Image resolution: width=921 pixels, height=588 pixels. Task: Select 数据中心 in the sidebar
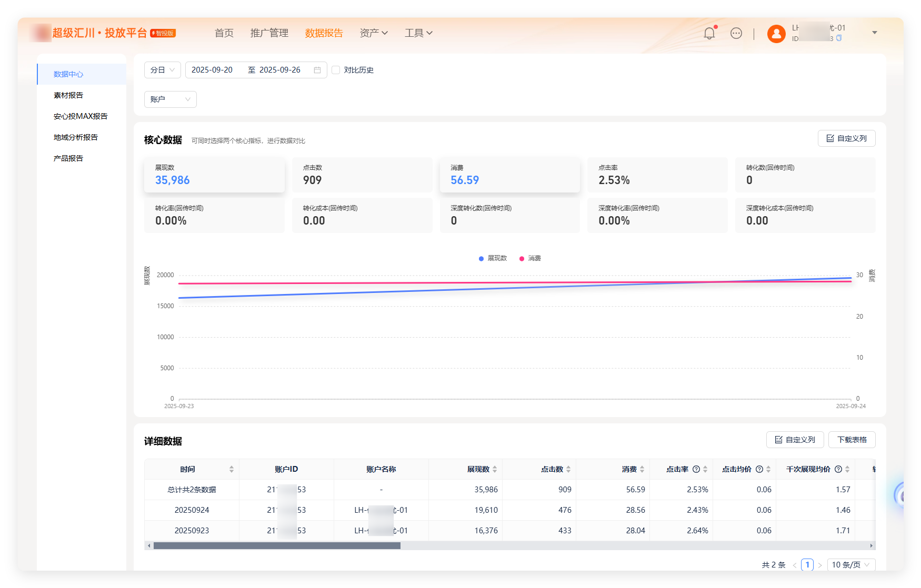[x=82, y=74]
